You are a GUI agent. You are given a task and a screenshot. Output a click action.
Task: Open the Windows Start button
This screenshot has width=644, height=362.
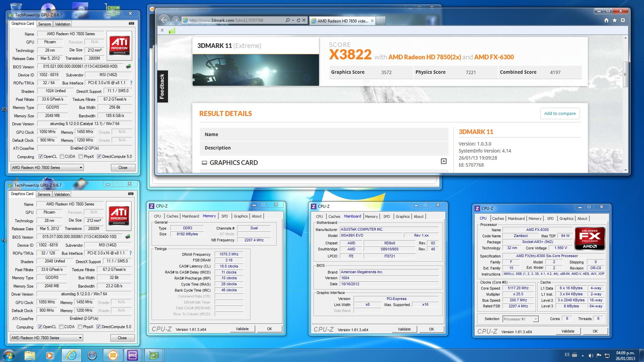click(9, 355)
